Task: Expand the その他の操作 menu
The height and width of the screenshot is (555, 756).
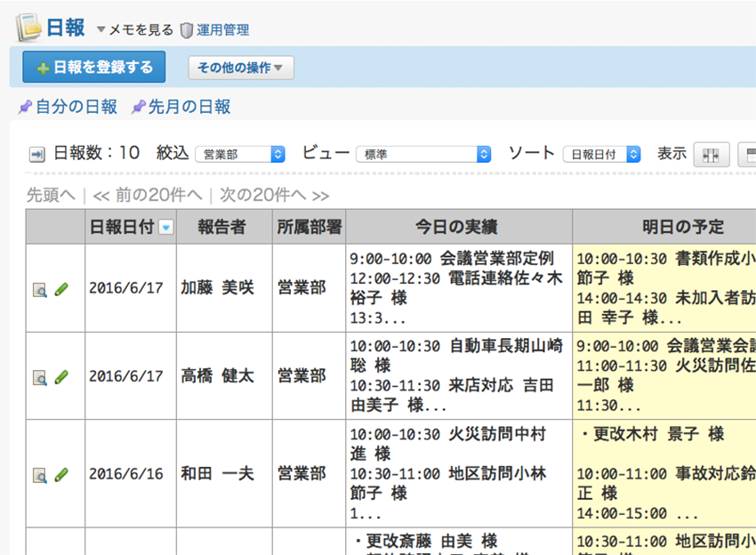Action: click(240, 68)
